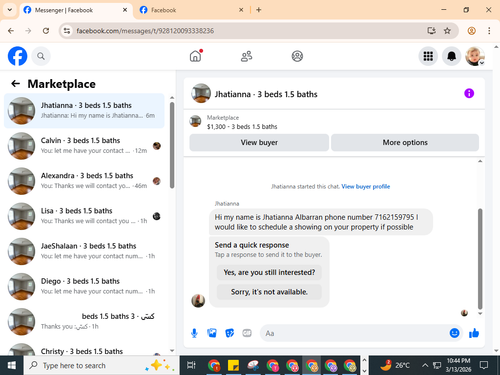Open Jhatianna conversation in list
500x375 pixels.
click(84, 111)
